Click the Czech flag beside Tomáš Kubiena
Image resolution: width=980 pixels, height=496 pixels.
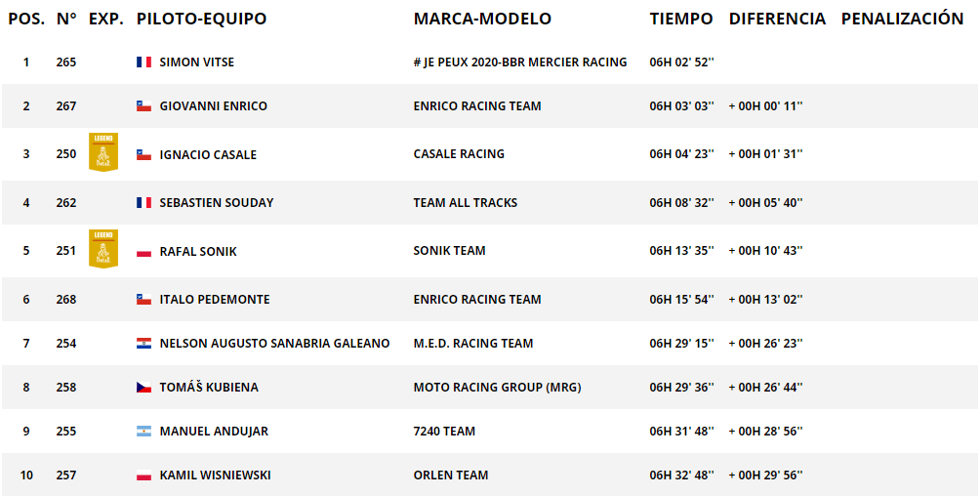pyautogui.click(x=143, y=388)
